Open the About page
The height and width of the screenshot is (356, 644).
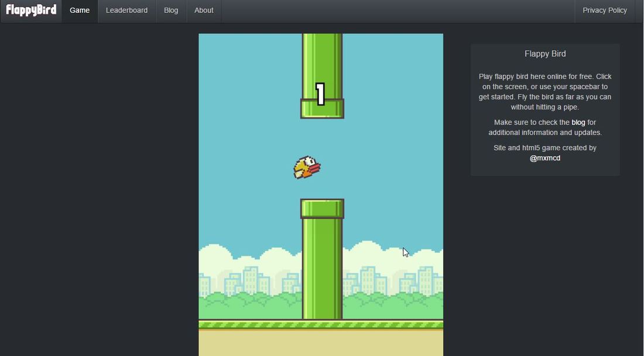click(x=204, y=11)
